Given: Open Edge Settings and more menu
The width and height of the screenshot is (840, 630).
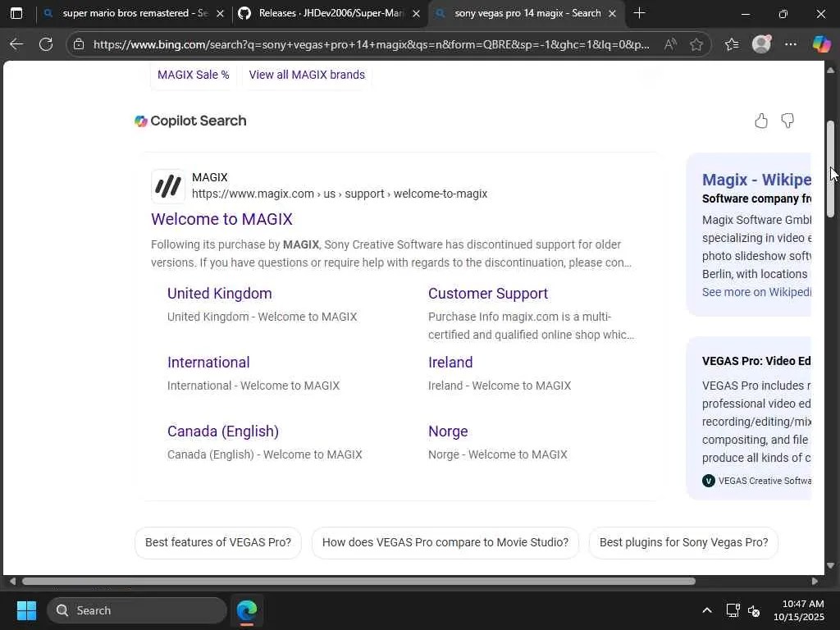Looking at the screenshot, I should click(x=791, y=44).
